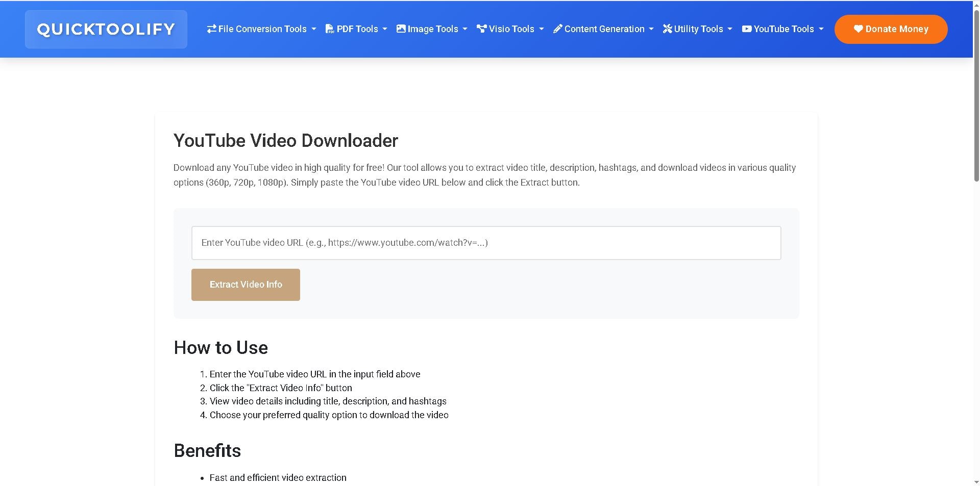The width and height of the screenshot is (980, 486).
Task: Click the Donate Money button
Action: click(891, 29)
